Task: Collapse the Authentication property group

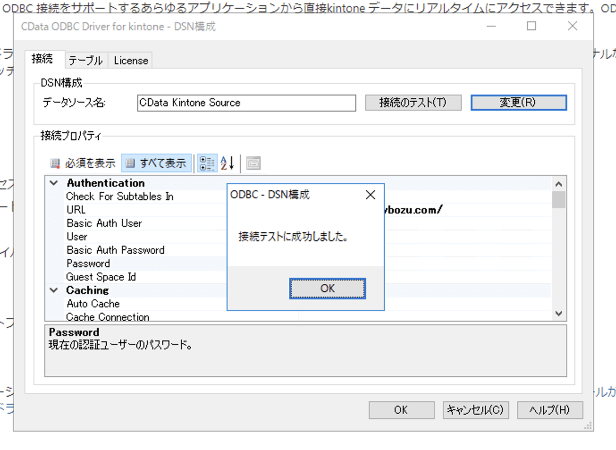Action: (x=54, y=183)
